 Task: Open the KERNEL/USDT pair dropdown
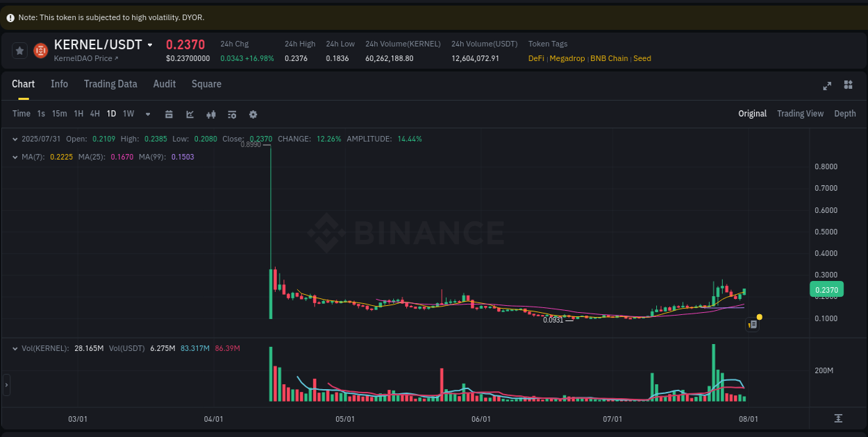pos(150,44)
